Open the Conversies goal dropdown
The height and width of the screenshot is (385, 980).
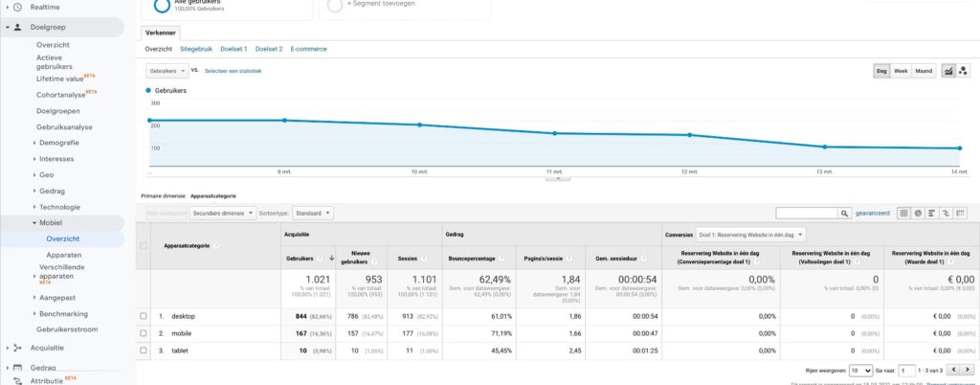750,235
